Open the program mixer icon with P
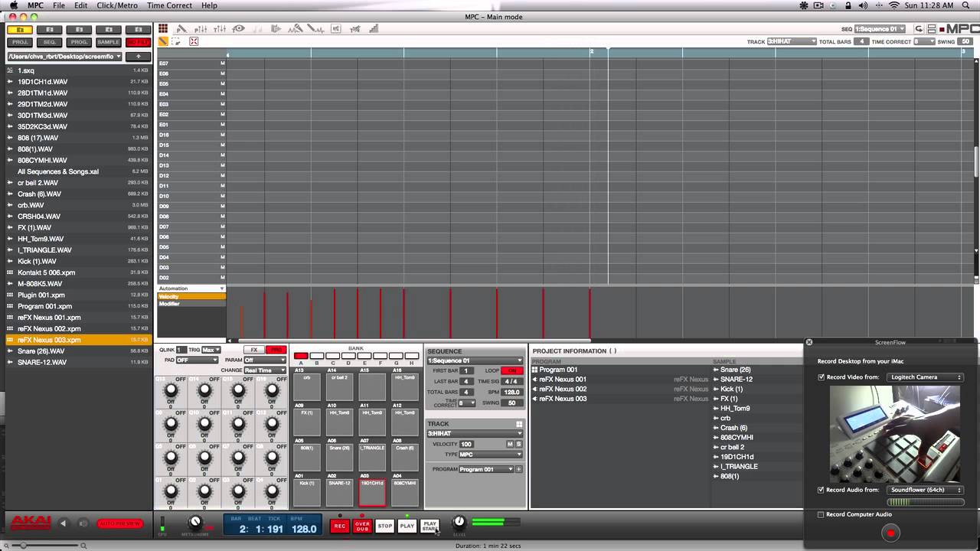The width and height of the screenshot is (980, 551). [x=201, y=29]
